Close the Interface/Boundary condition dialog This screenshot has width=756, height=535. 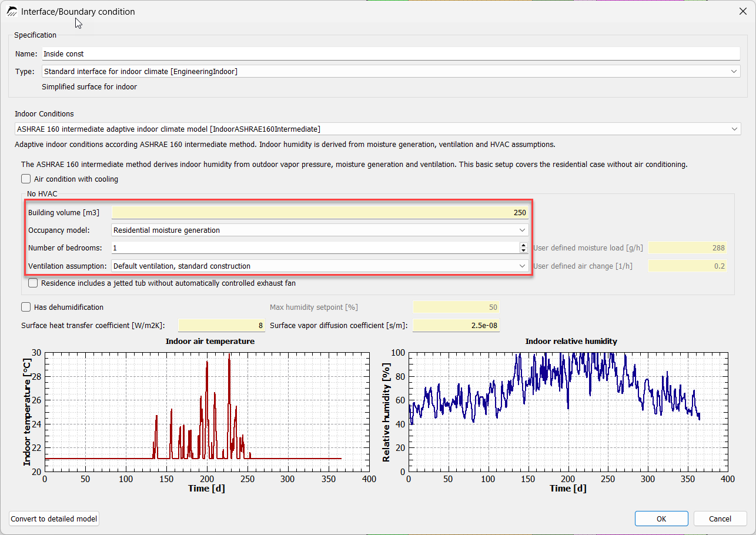click(x=742, y=11)
